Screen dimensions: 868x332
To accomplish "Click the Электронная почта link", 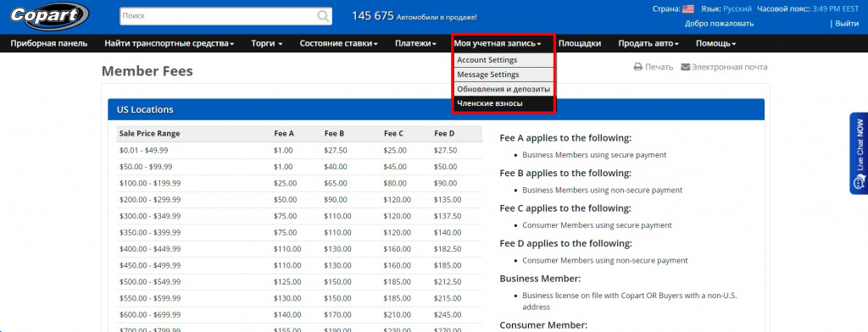I will pyautogui.click(x=730, y=67).
